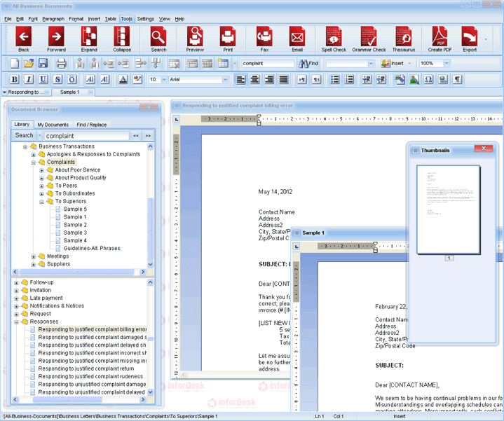Toggle Italic formatting
Viewport: 504px width, 421px height.
29,79
